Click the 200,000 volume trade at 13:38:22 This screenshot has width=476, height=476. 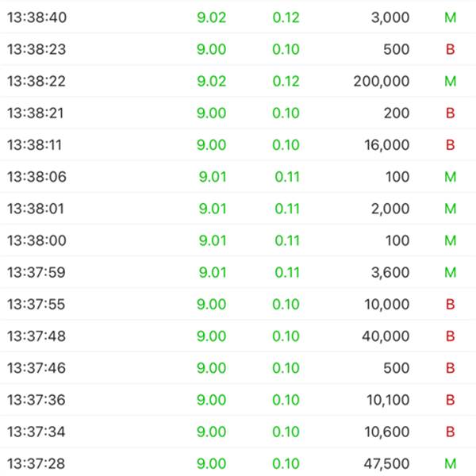[382, 81]
